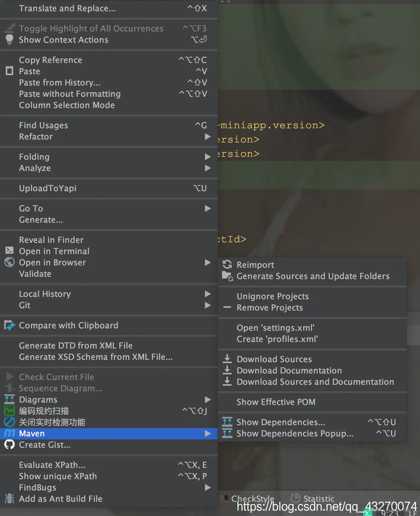420x516 pixels.
Task: Choose Unignore Projects in Maven submenu
Action: pos(312,296)
